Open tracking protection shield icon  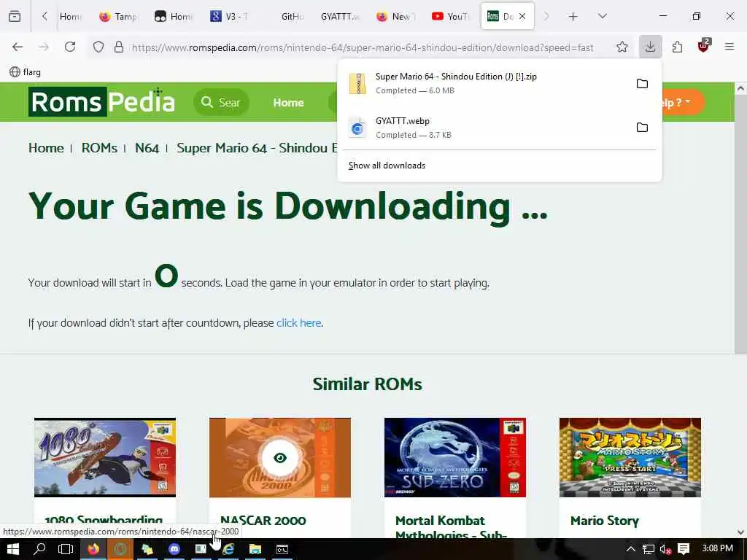click(98, 47)
